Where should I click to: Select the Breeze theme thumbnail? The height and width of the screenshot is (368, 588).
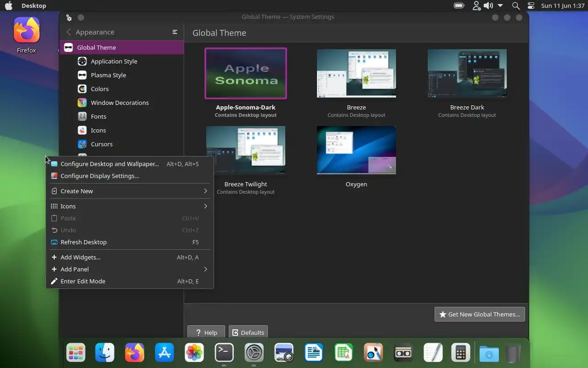pos(356,74)
